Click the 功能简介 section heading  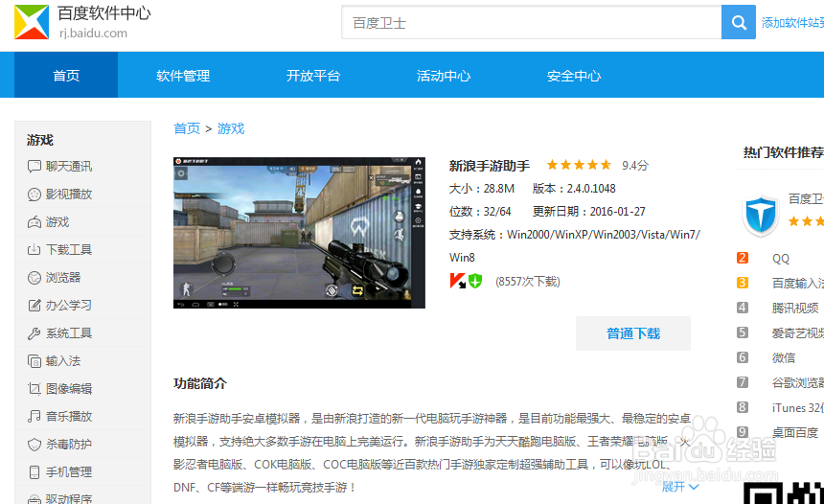coord(200,383)
